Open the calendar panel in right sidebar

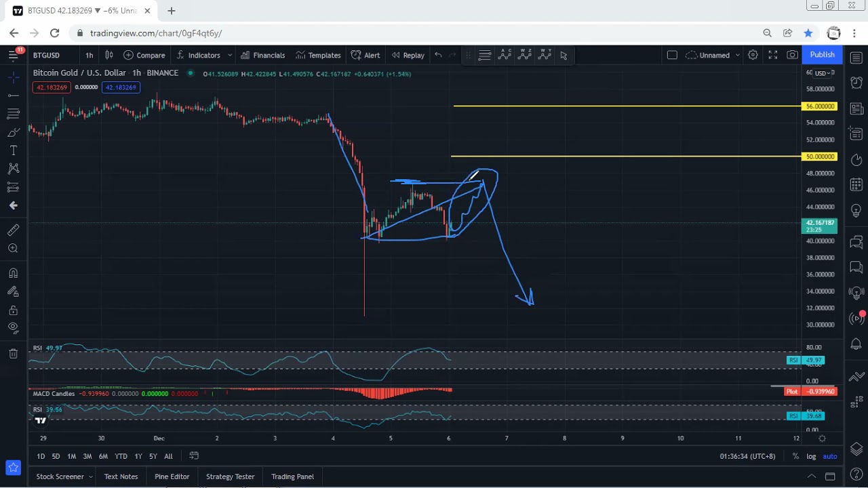point(856,184)
